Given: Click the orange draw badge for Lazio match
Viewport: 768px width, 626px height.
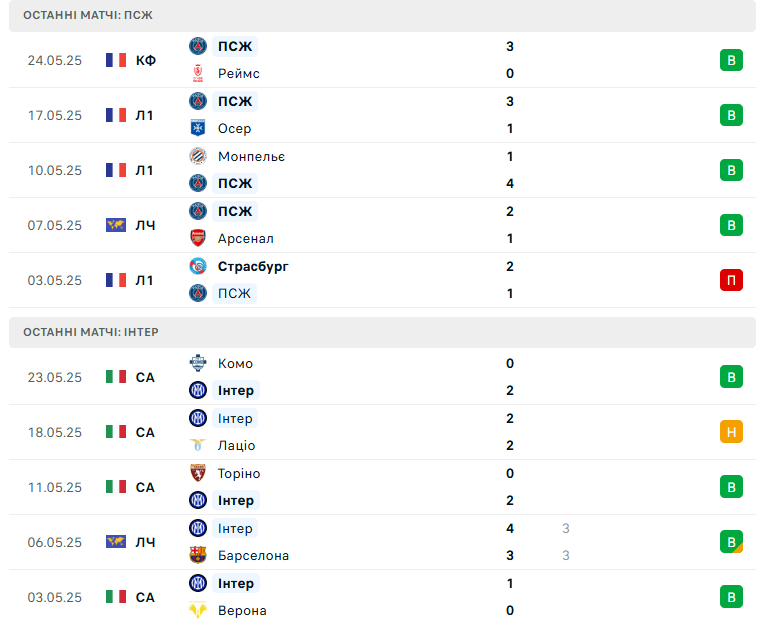Looking at the screenshot, I should pos(731,432).
